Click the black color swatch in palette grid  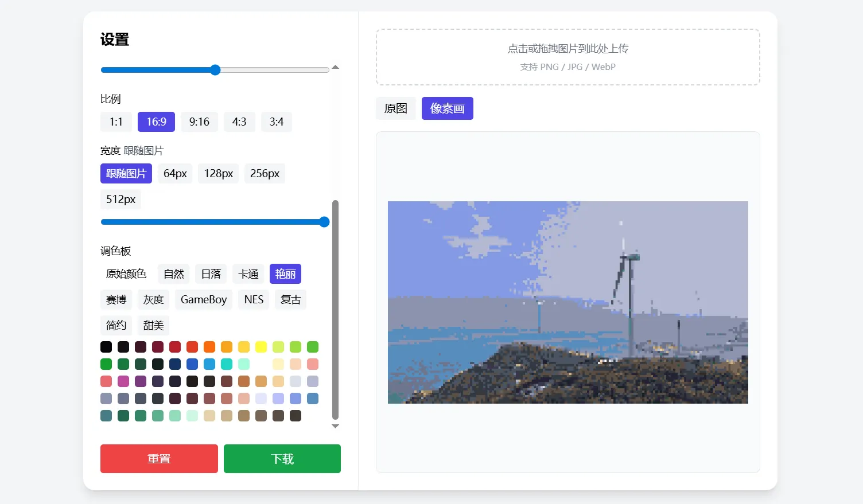(x=106, y=347)
